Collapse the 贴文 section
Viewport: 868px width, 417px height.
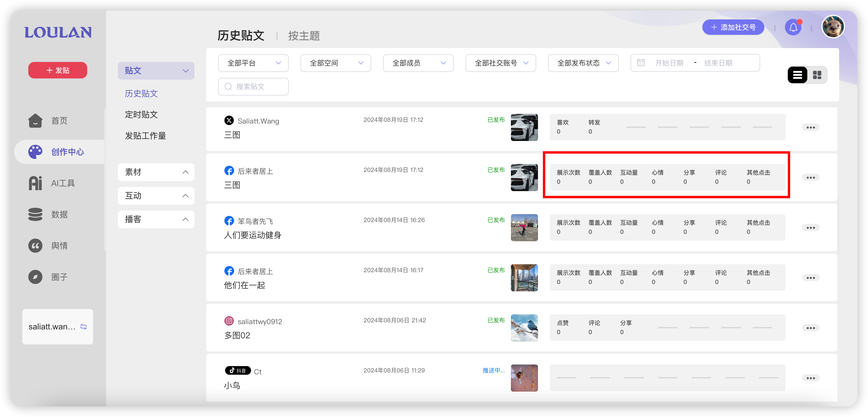156,71
